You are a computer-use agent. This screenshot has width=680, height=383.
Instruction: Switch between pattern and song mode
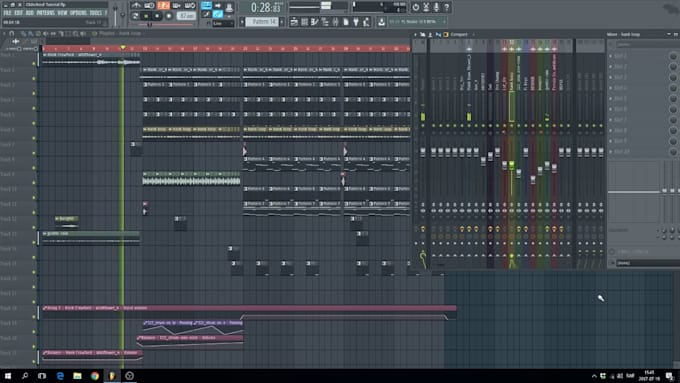point(135,16)
